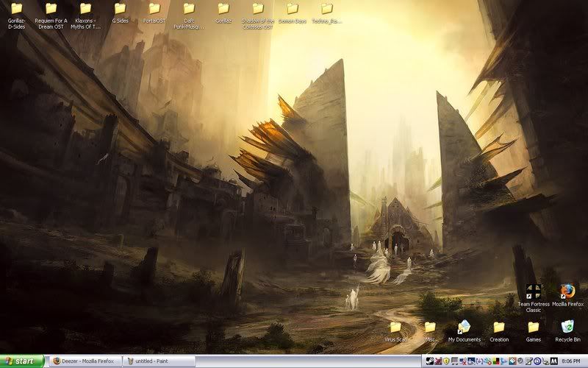
Task: Select the Daft Punk folder
Action: coord(189,9)
